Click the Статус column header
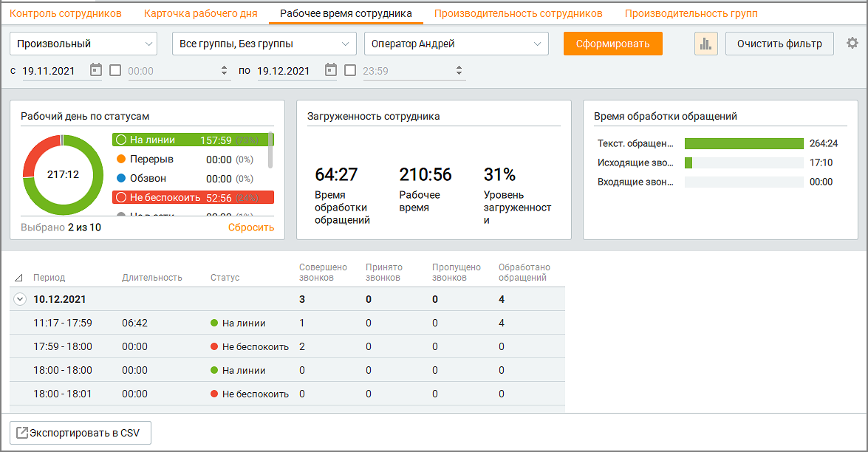Image resolution: width=868 pixels, height=452 pixels. (x=225, y=278)
